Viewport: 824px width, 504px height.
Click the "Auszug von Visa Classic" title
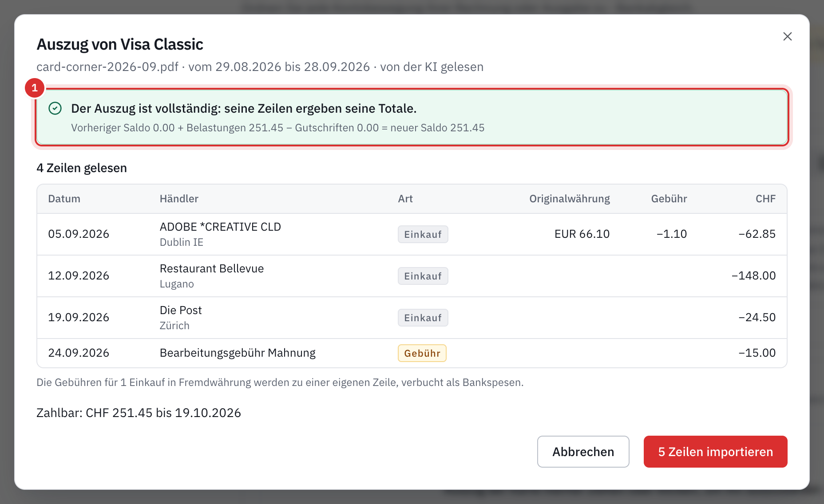(x=120, y=44)
